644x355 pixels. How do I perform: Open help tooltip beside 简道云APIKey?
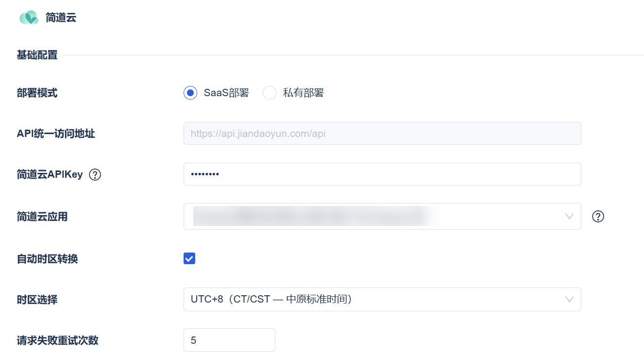click(95, 174)
